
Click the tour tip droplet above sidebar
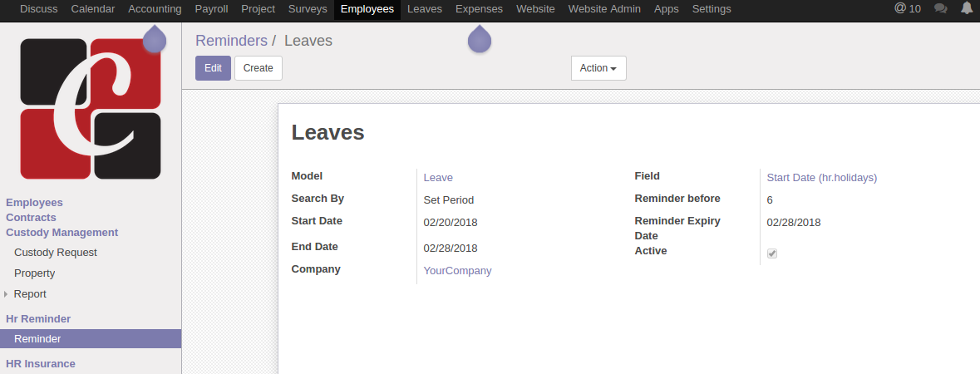pos(155,40)
